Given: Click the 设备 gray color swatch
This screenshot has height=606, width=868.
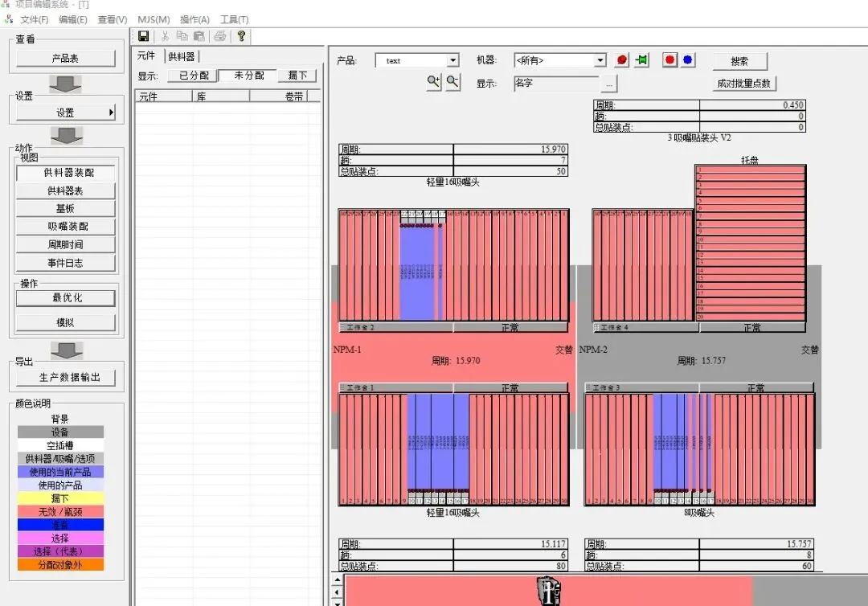Looking at the screenshot, I should pyautogui.click(x=60, y=432).
